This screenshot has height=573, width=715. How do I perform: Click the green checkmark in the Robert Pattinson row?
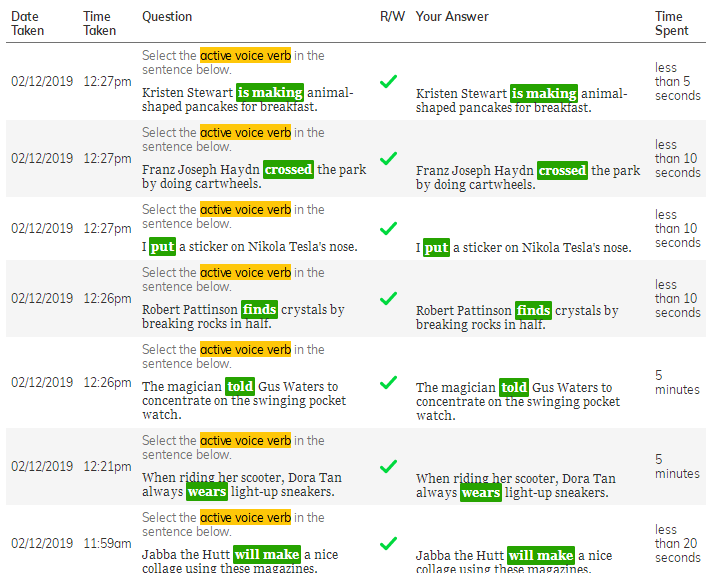click(x=389, y=298)
